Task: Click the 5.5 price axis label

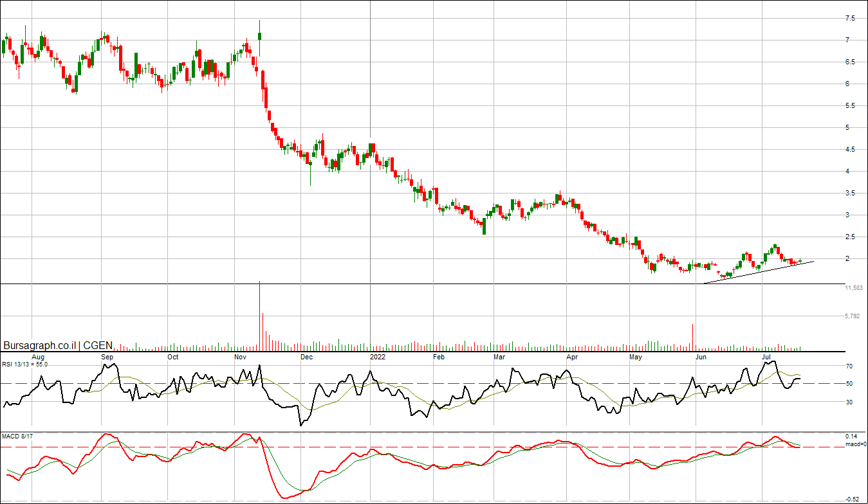Action: [850, 106]
